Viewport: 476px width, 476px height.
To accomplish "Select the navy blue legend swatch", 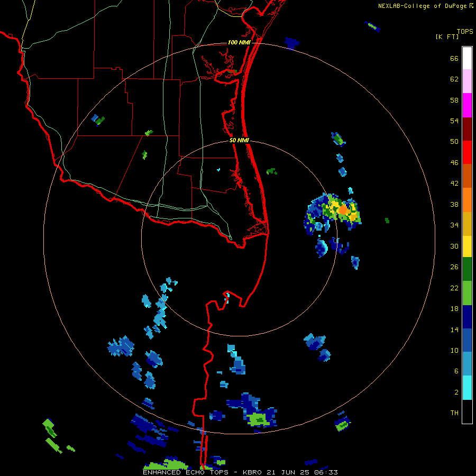I will click(467, 317).
